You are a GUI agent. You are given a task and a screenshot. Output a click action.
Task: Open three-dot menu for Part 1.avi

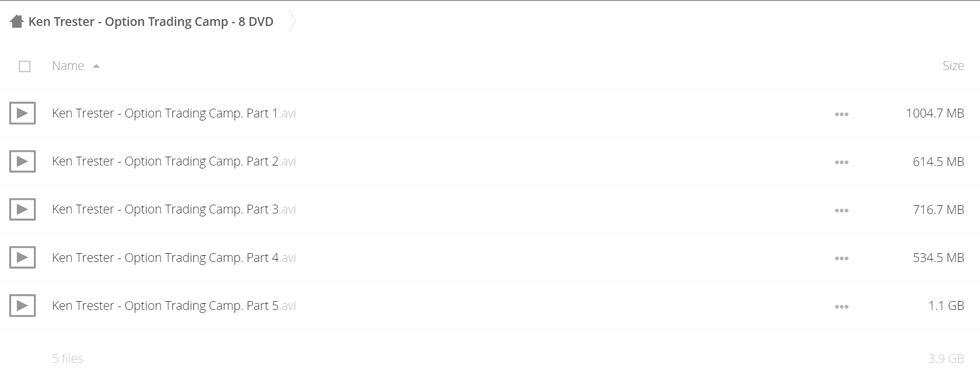841,114
